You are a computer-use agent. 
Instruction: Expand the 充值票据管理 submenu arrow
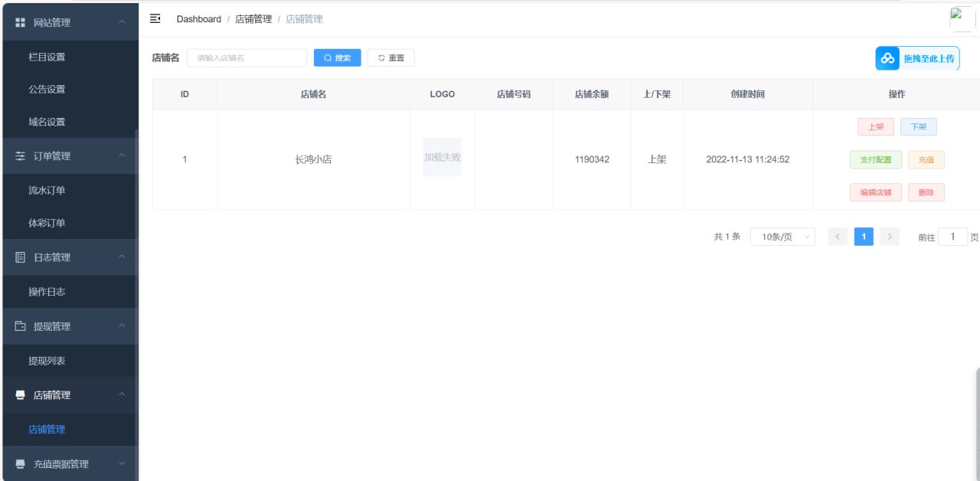tap(122, 463)
